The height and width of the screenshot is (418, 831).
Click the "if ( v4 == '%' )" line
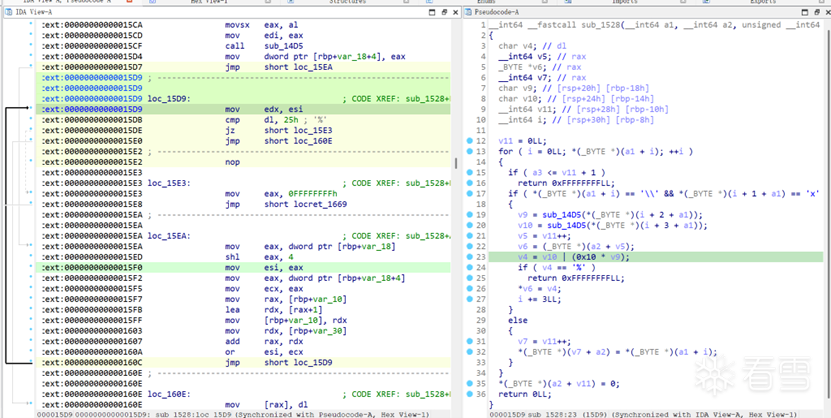(x=556, y=268)
